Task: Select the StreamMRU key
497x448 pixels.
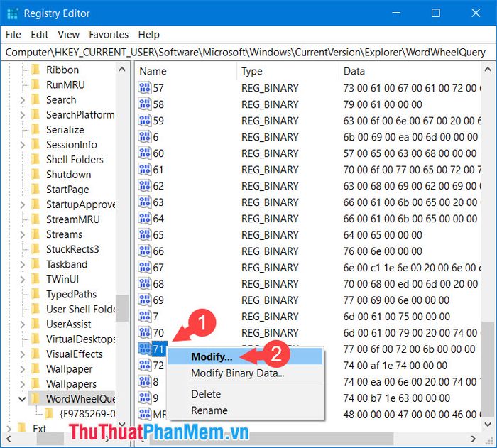Action: (x=73, y=219)
